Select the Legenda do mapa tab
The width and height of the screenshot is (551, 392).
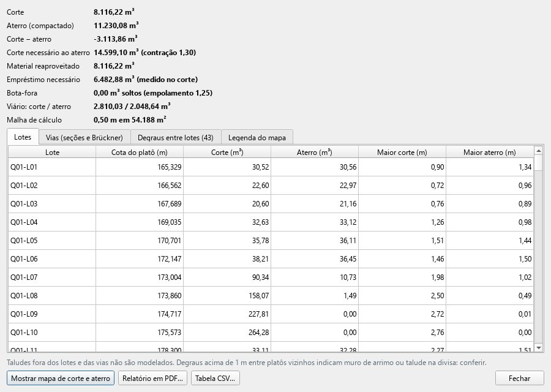pyautogui.click(x=257, y=137)
